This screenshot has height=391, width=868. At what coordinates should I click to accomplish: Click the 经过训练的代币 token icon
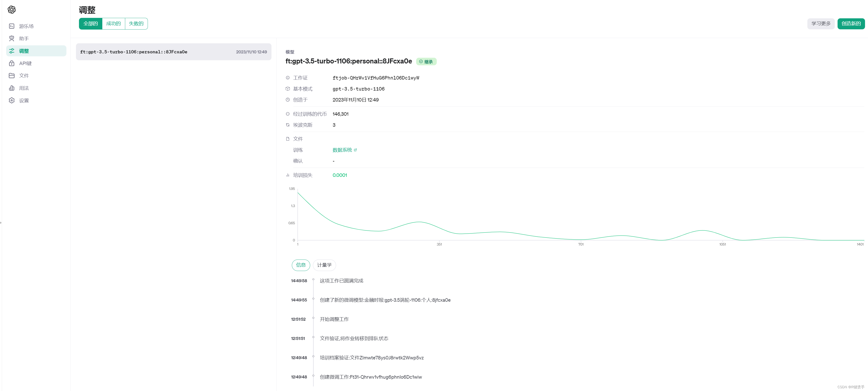288,114
